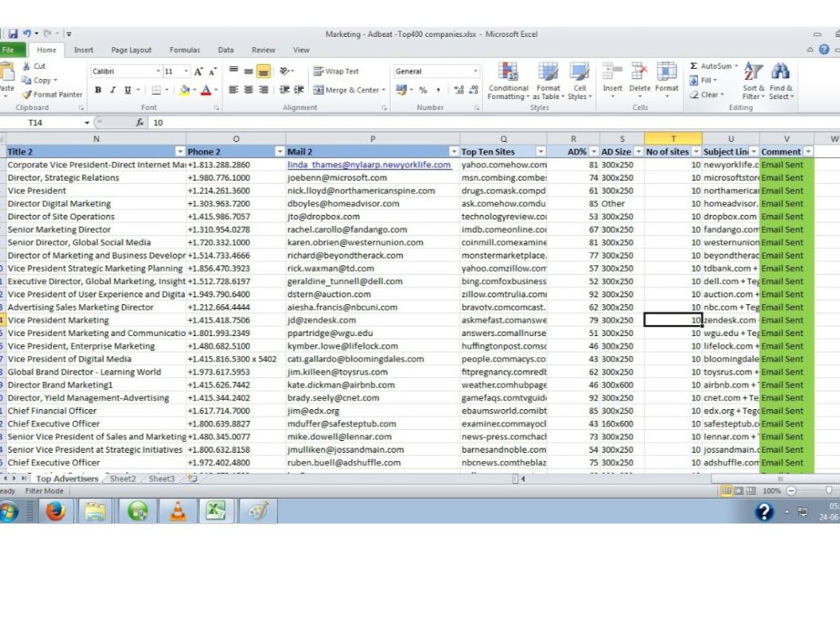Toggle Align Text Right
This screenshot has width=840, height=630.
coord(264,90)
